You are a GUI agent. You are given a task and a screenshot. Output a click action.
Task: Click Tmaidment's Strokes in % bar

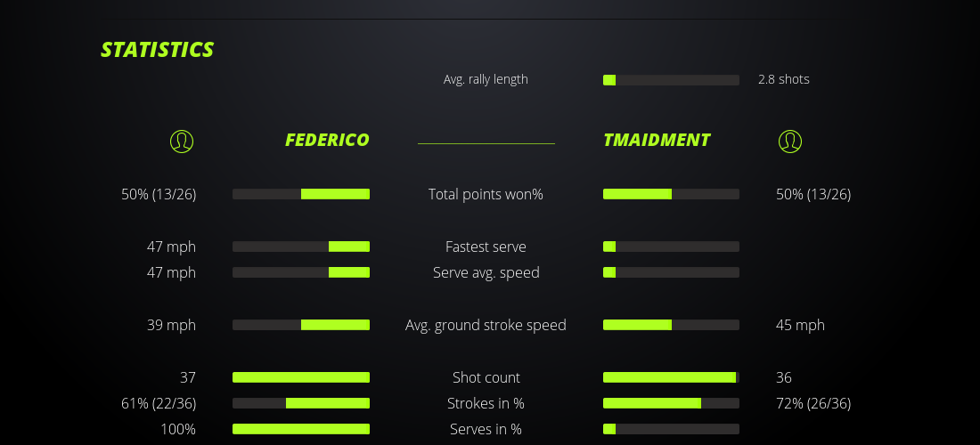671,403
